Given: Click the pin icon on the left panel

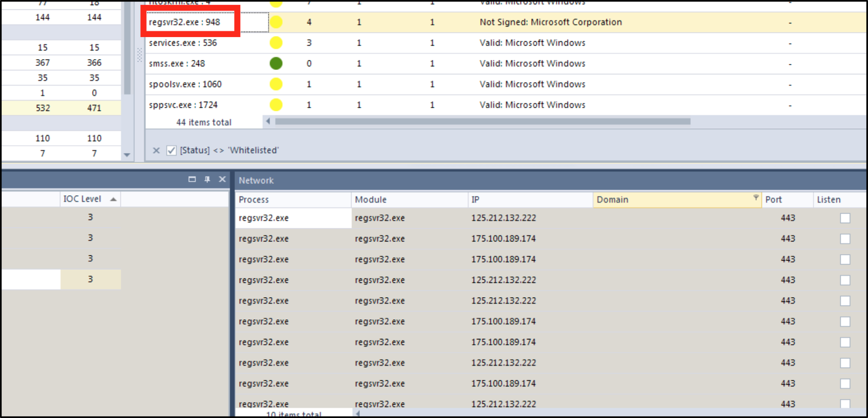Looking at the screenshot, I should pos(207,179).
